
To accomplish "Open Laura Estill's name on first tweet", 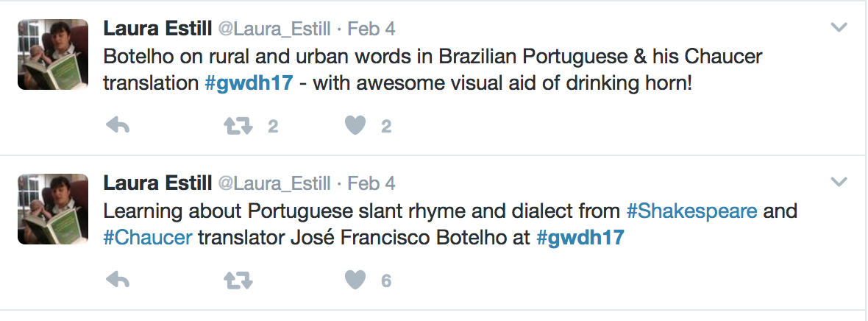I will coord(157,29).
